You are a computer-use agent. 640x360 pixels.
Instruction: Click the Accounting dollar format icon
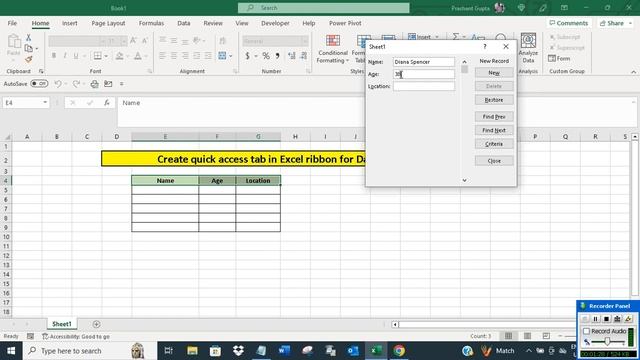click(247, 56)
